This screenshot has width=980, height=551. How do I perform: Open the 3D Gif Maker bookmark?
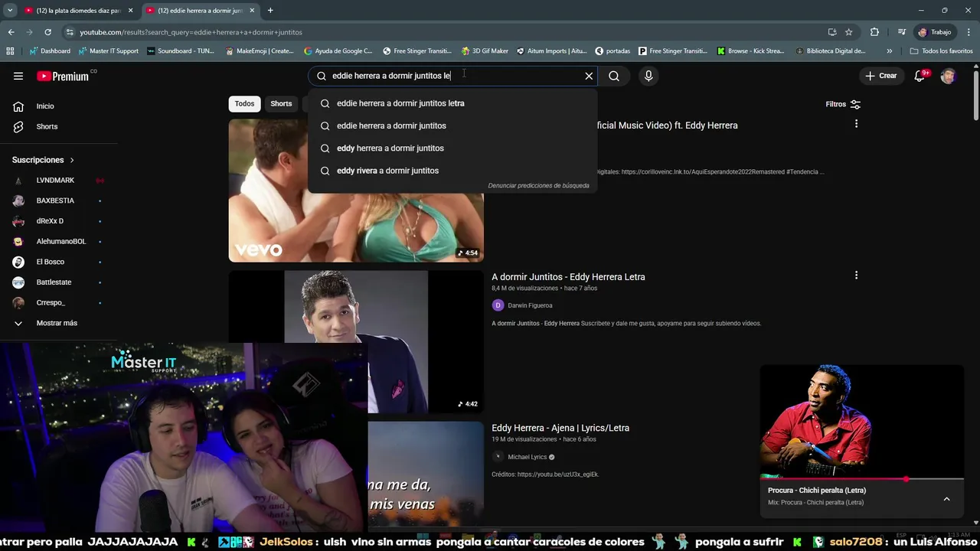click(485, 51)
